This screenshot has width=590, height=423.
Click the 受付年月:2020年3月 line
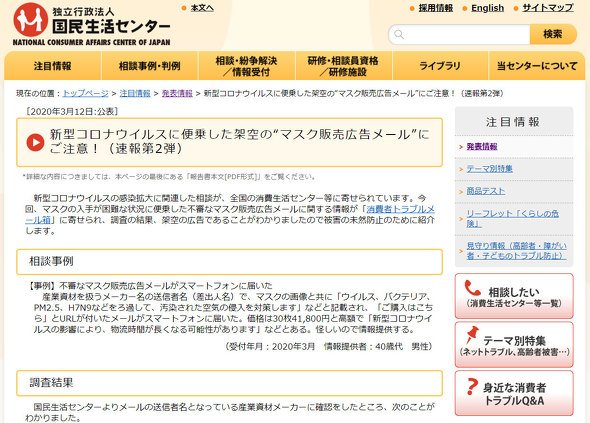click(328, 346)
